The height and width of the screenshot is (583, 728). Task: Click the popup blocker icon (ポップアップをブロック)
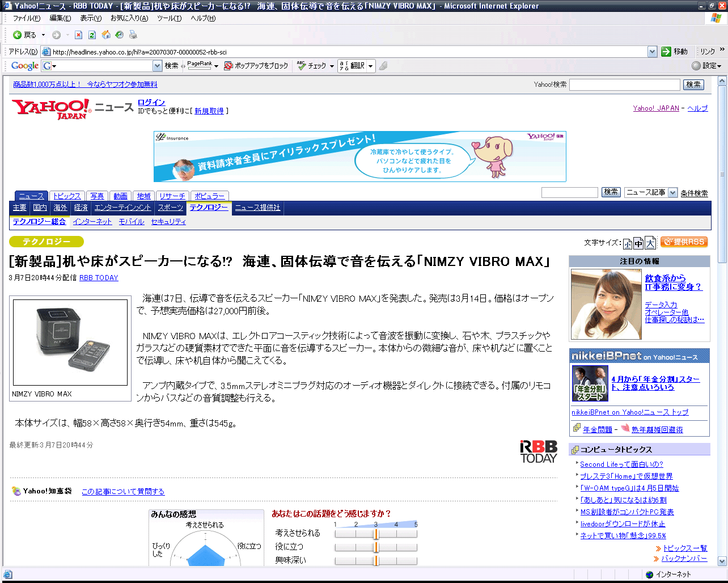tap(228, 66)
